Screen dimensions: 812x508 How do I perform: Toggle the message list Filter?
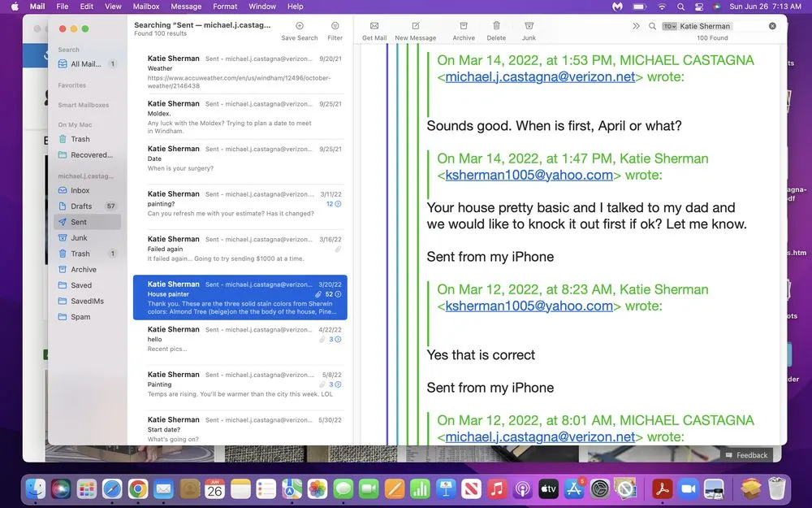click(335, 27)
